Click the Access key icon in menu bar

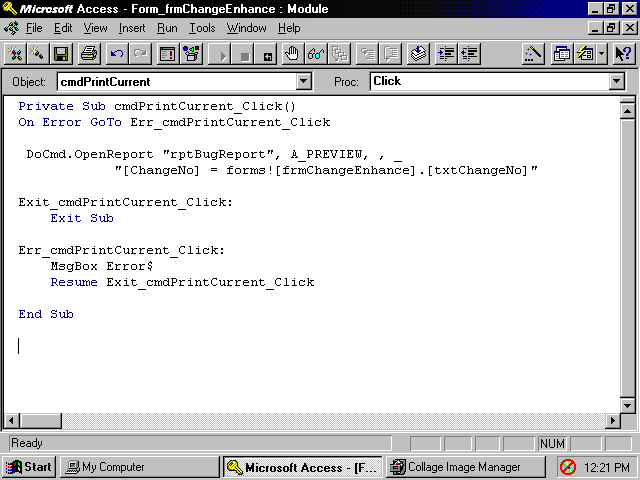pos(11,28)
